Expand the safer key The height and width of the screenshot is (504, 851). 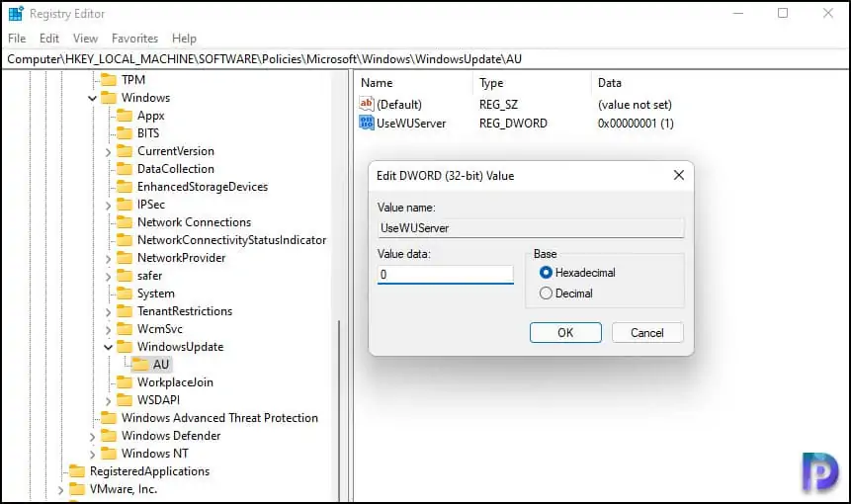coord(108,277)
